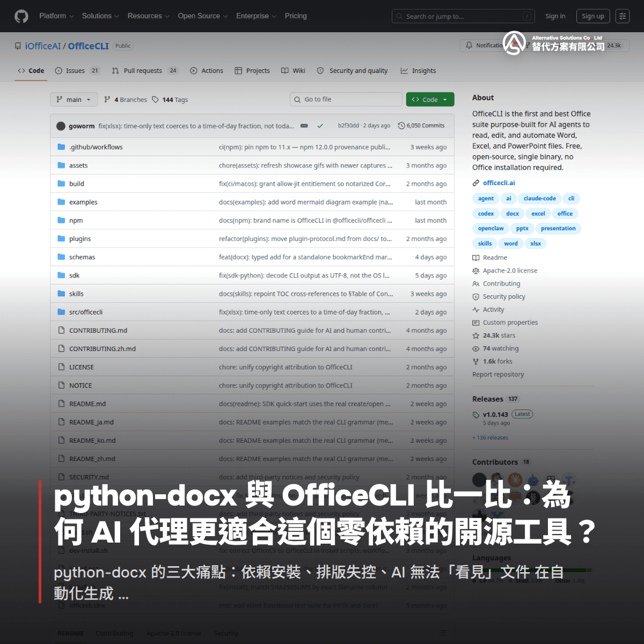The height and width of the screenshot is (644, 644).
Task: Open Security and quality tab
Action: pos(353,71)
